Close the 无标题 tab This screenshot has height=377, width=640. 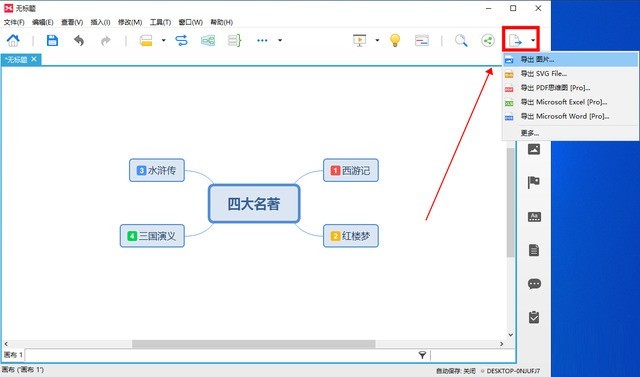click(x=34, y=59)
